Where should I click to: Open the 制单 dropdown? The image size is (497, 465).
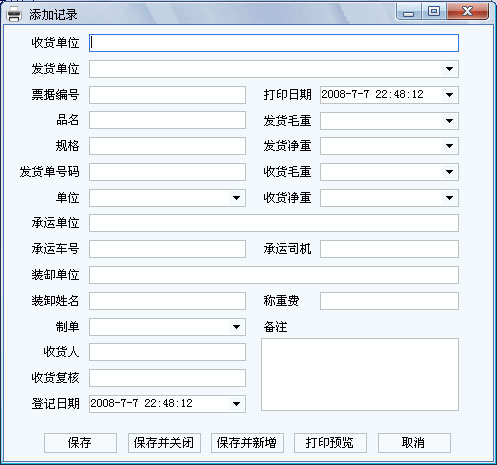(236, 327)
